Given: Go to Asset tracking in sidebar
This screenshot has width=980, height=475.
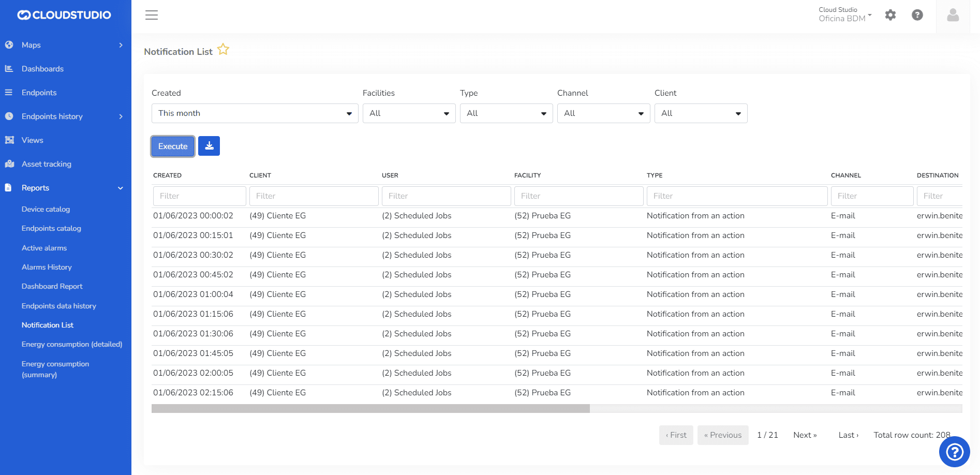Looking at the screenshot, I should [x=47, y=164].
